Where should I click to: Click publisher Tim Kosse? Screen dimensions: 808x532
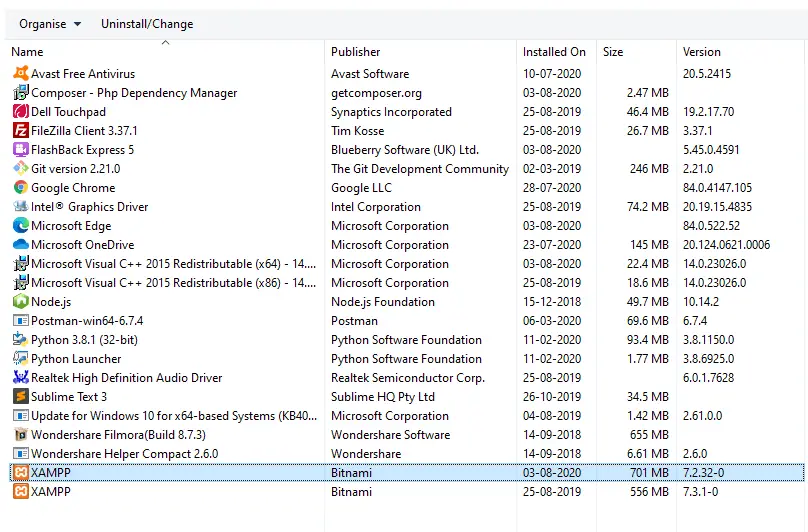(x=357, y=131)
